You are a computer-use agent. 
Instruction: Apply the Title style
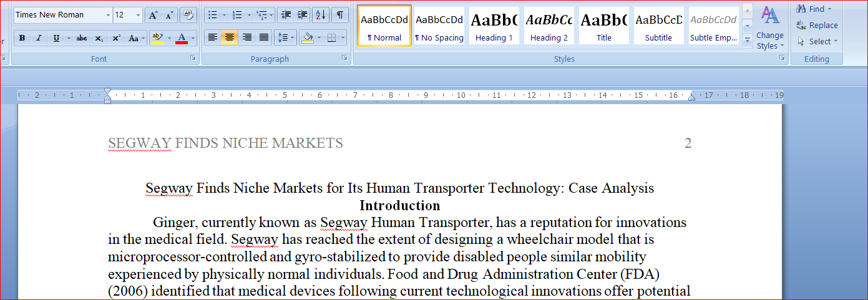tap(604, 26)
